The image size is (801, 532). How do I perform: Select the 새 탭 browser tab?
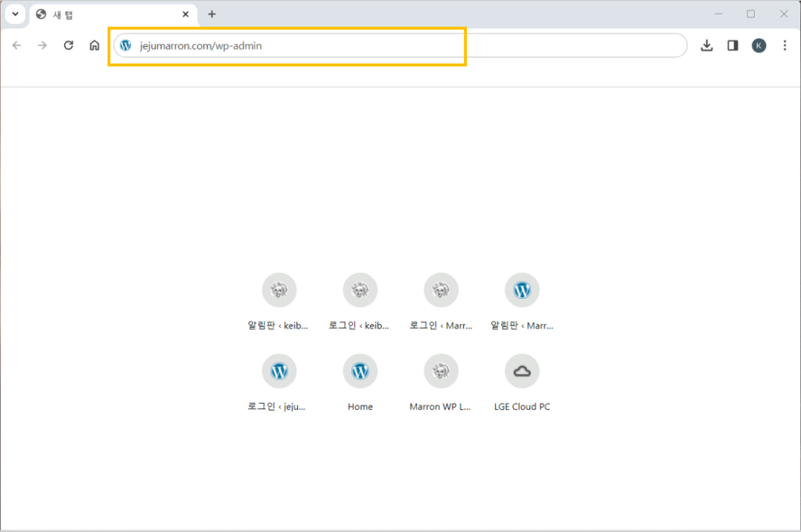click(x=113, y=14)
